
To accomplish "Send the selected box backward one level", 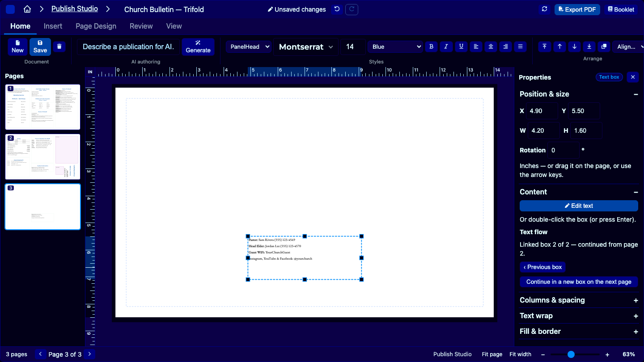I will [x=575, y=46].
